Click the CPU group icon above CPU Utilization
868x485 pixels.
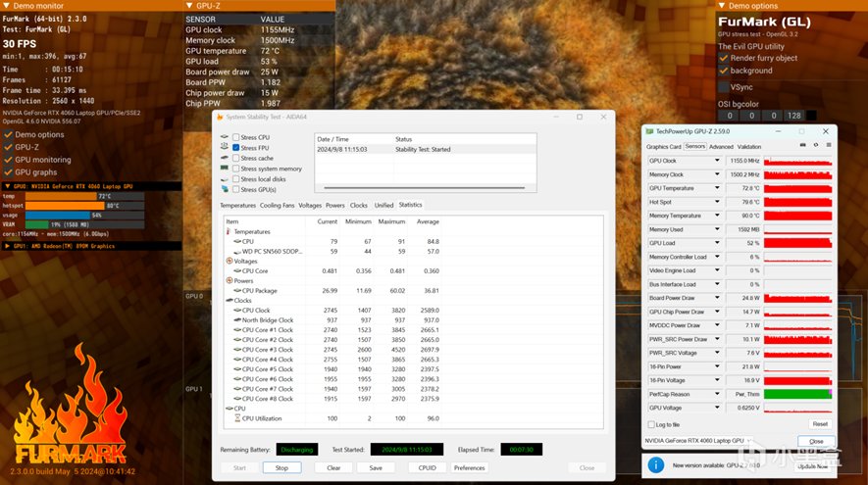click(x=230, y=409)
